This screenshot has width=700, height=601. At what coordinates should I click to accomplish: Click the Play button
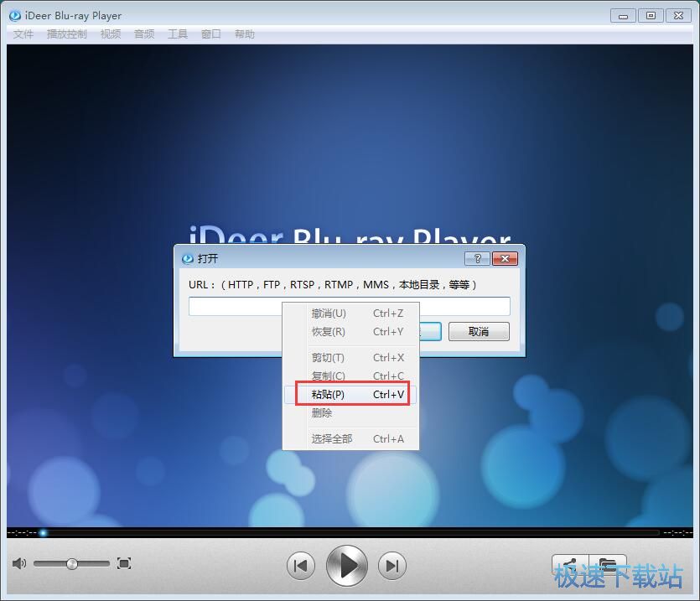(x=347, y=566)
